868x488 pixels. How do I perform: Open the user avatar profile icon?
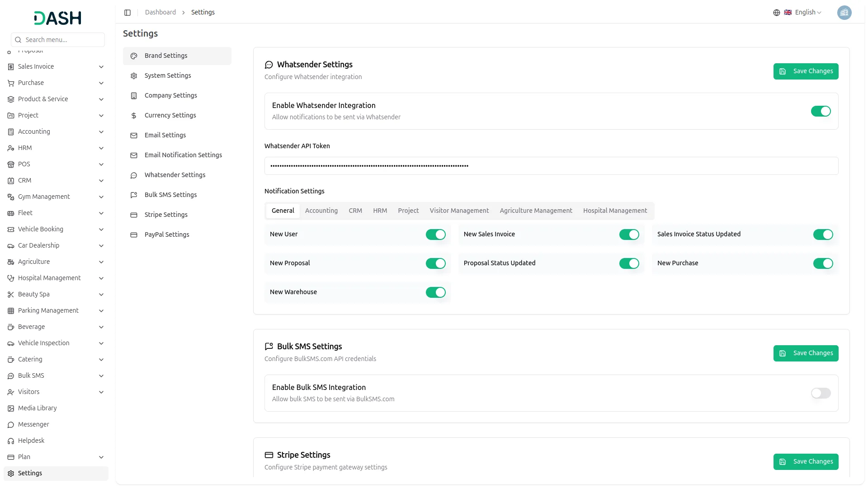[x=844, y=13]
